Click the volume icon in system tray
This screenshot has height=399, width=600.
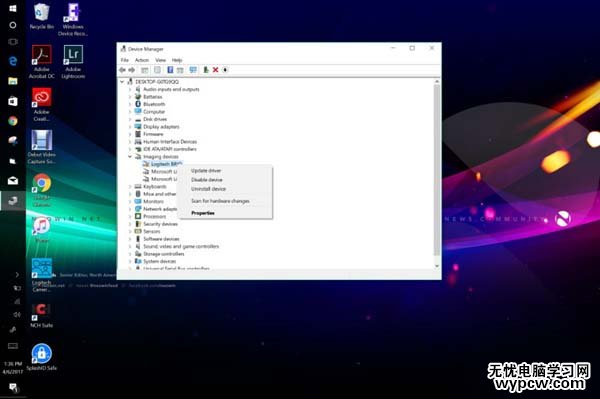pyautogui.click(x=17, y=314)
